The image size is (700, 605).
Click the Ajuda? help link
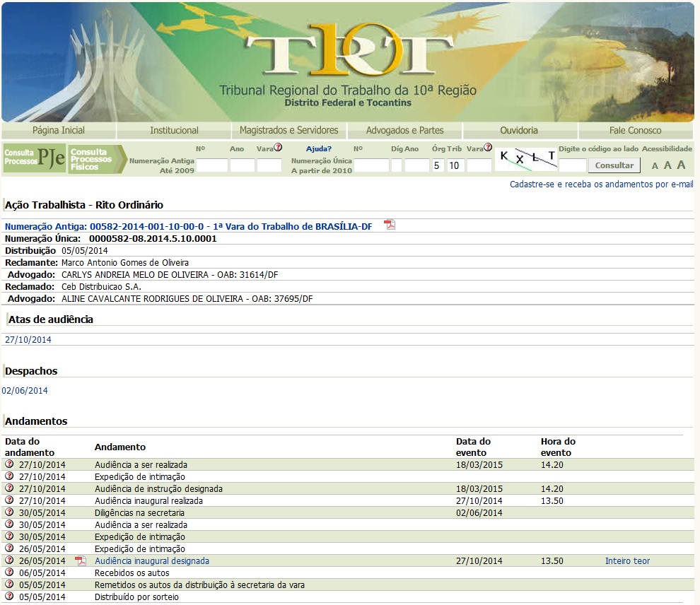318,148
